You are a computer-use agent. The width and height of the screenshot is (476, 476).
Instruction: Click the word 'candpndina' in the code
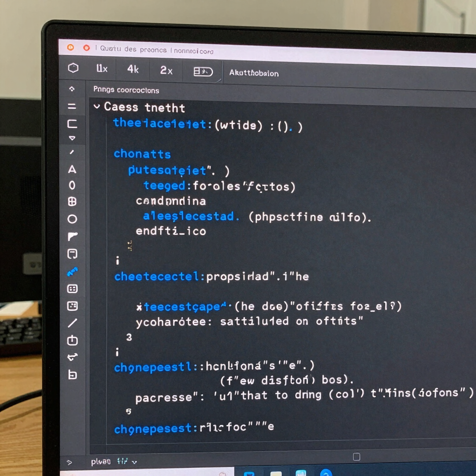point(171,201)
